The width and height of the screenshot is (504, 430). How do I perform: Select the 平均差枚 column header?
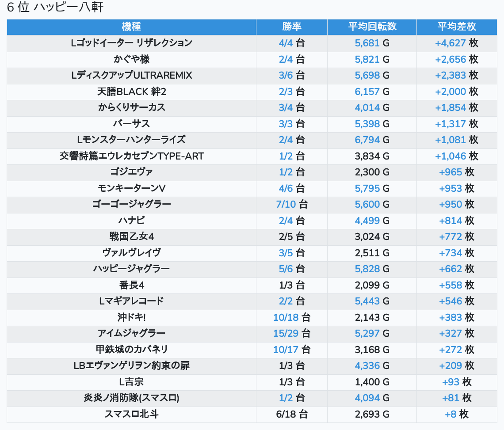[x=456, y=27]
